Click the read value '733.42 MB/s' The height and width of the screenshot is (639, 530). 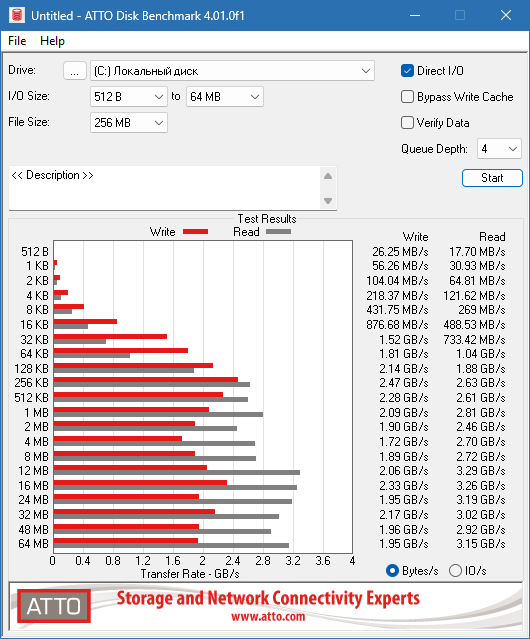point(474,339)
